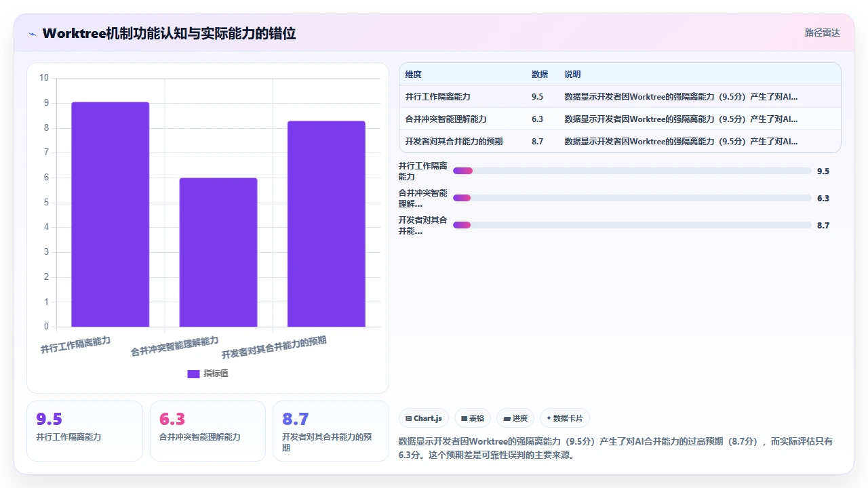Select table row 合并冲突智能理解能力
Screen dimensions: 868x488
[x=620, y=119]
